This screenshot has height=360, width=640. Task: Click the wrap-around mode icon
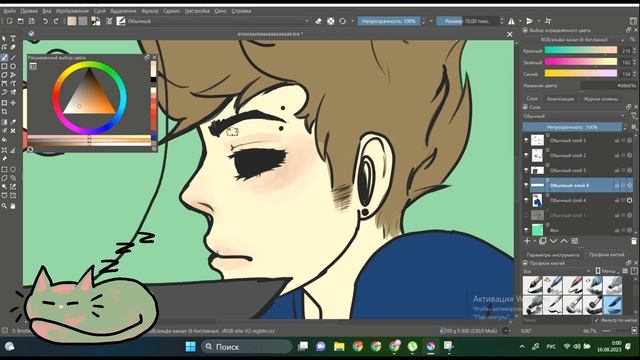pyautogui.click(x=548, y=21)
